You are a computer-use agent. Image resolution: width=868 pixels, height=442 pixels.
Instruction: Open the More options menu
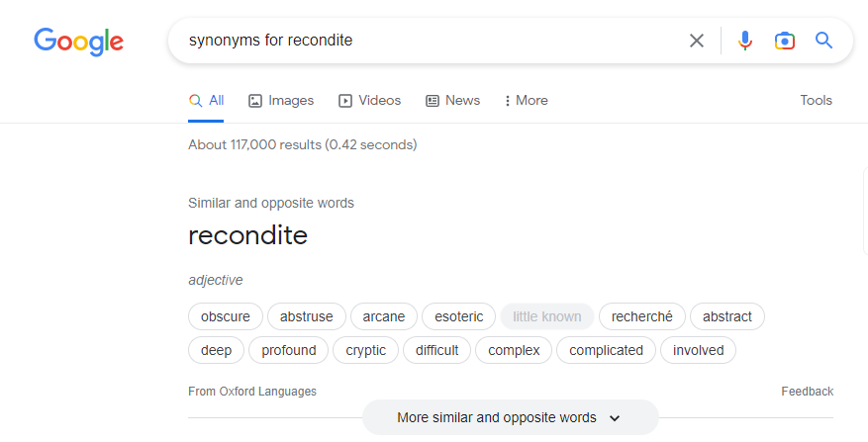[x=526, y=100]
